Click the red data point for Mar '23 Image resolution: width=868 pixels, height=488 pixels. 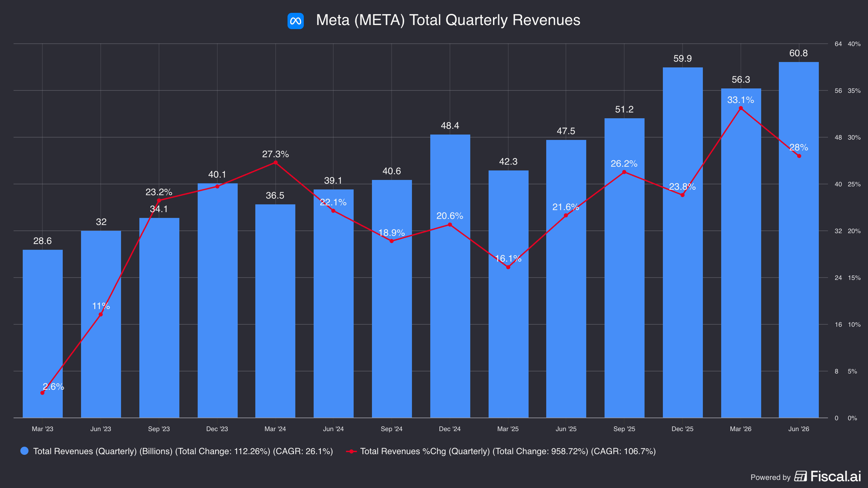42,393
